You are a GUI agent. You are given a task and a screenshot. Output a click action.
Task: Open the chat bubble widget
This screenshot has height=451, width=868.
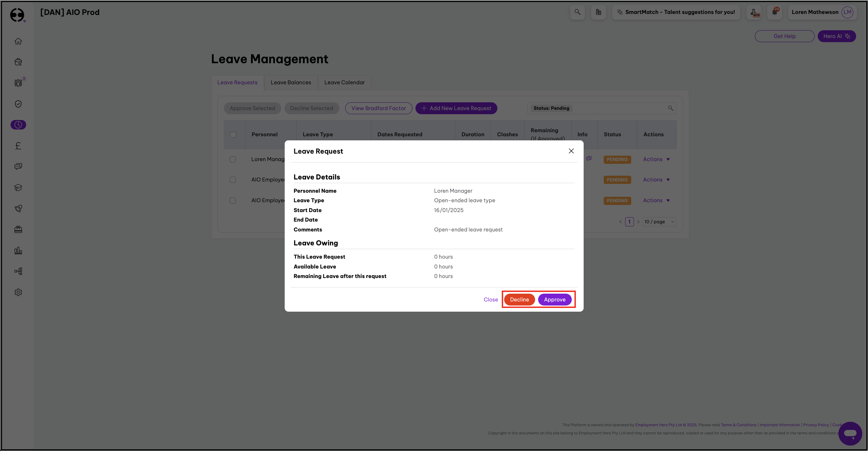(850, 433)
